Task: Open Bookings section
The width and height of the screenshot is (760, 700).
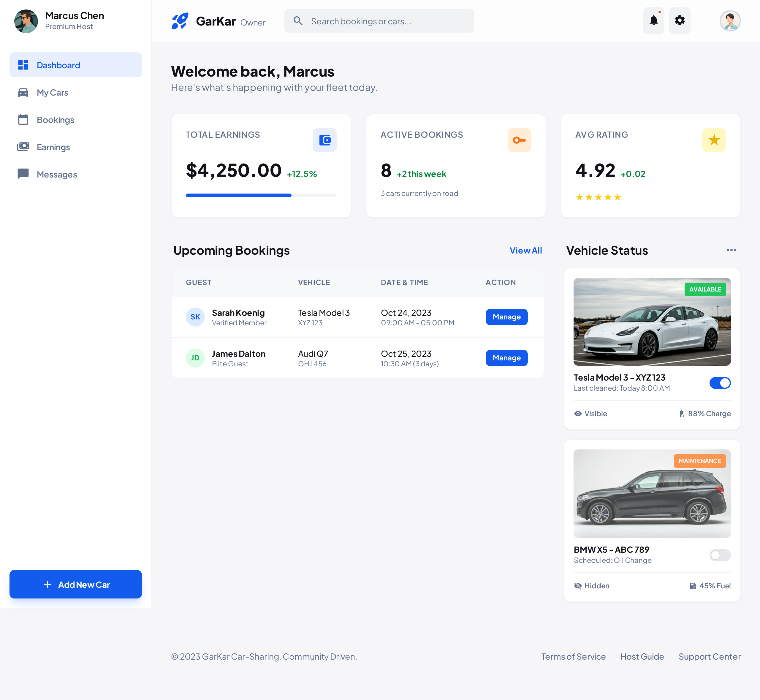Action: 76,120
